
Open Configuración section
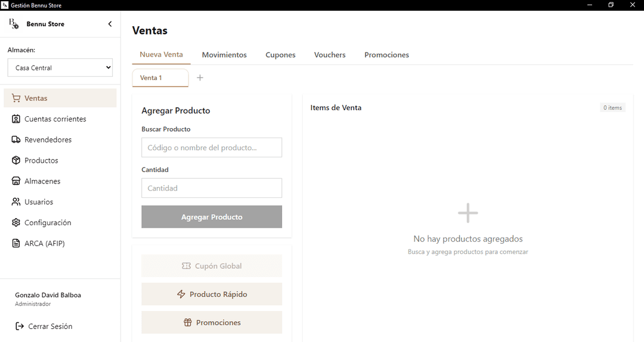60,222
